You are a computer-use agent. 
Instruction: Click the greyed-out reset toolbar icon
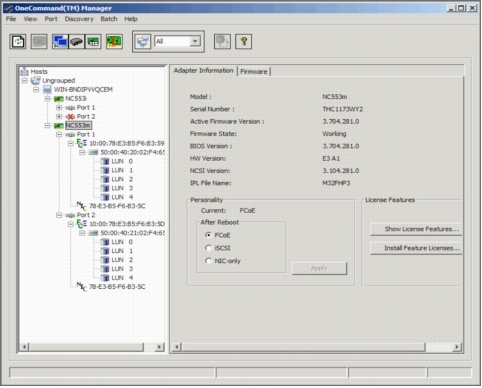39,42
